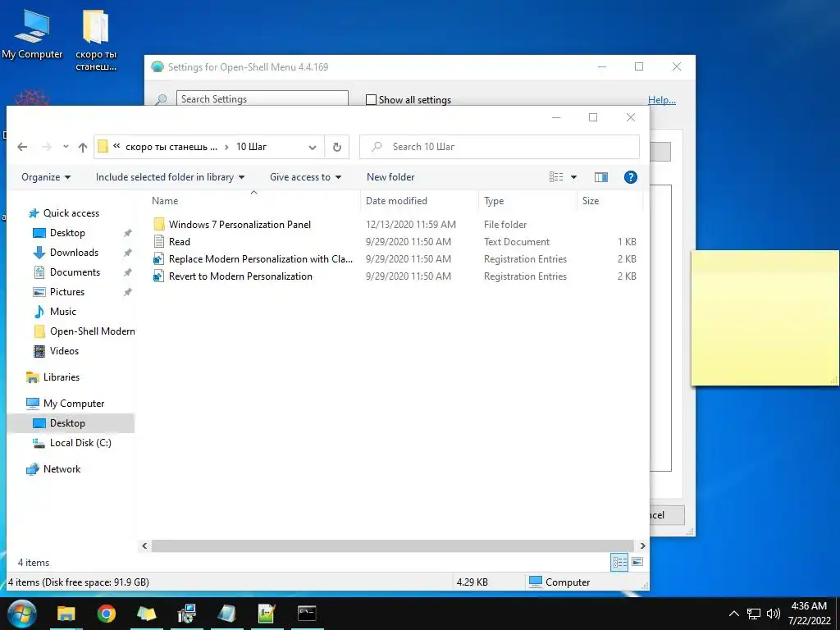
Task: Click the скоро ты станешь breadcrumb
Action: pyautogui.click(x=171, y=147)
